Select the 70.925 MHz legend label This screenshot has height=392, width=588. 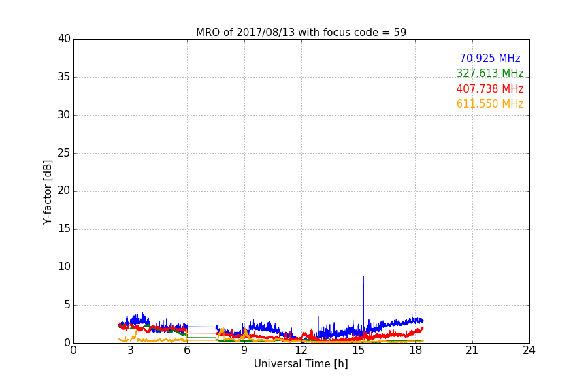coord(490,59)
